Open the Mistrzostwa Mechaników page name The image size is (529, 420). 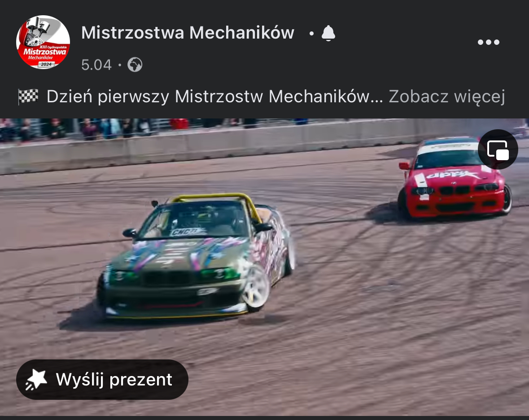click(188, 33)
